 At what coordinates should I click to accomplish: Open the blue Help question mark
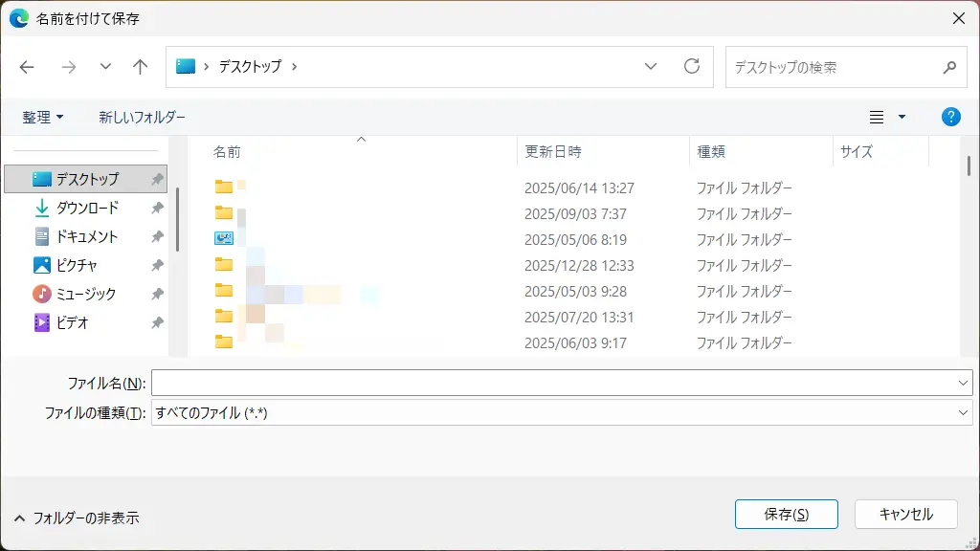950,117
